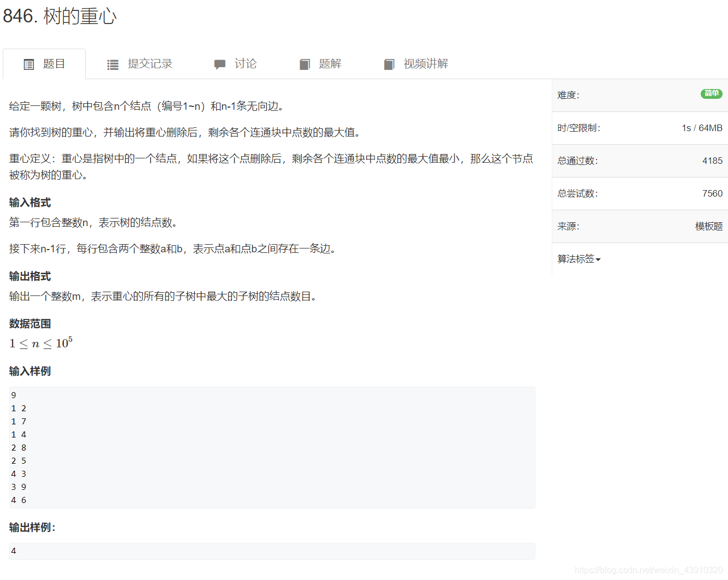Switch to the 提交记录 tab
728x580 pixels.
150,64
